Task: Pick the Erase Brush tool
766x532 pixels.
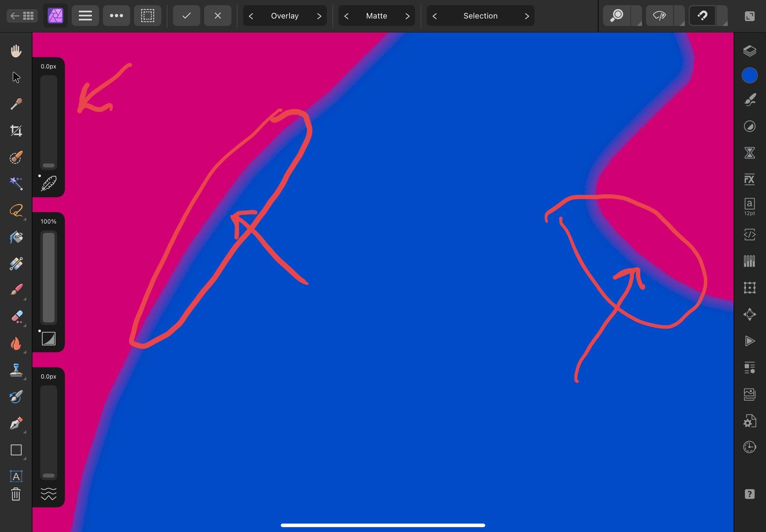Action: (x=16, y=317)
